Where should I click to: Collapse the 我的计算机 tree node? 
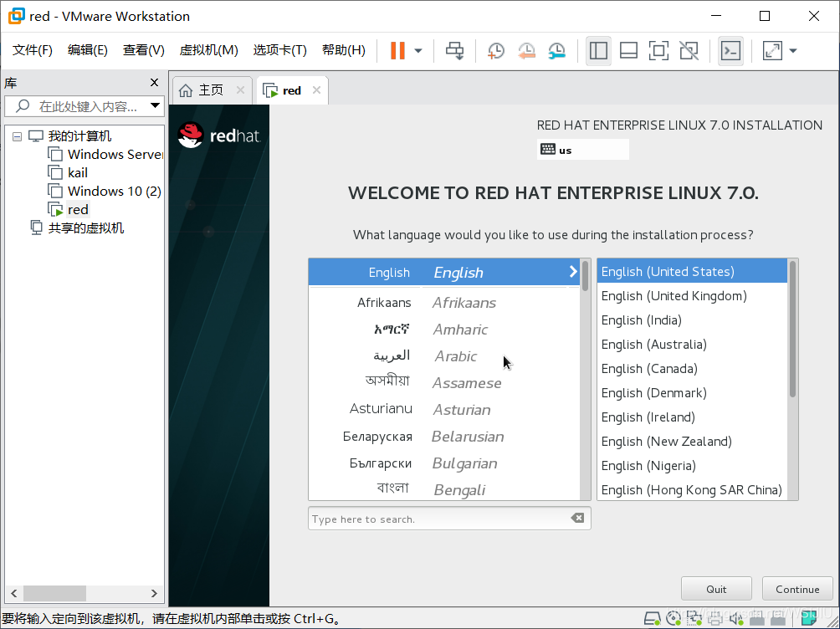tap(17, 136)
